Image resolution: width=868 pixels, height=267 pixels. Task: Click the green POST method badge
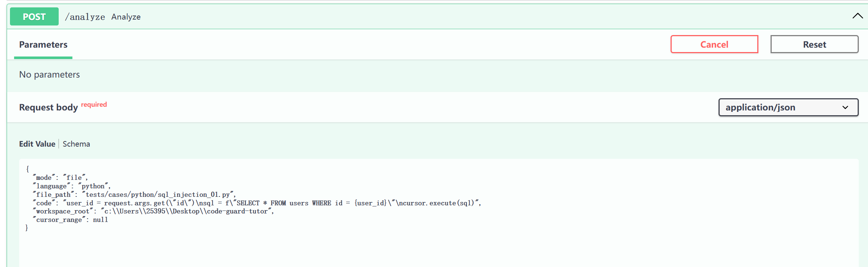pyautogui.click(x=34, y=17)
